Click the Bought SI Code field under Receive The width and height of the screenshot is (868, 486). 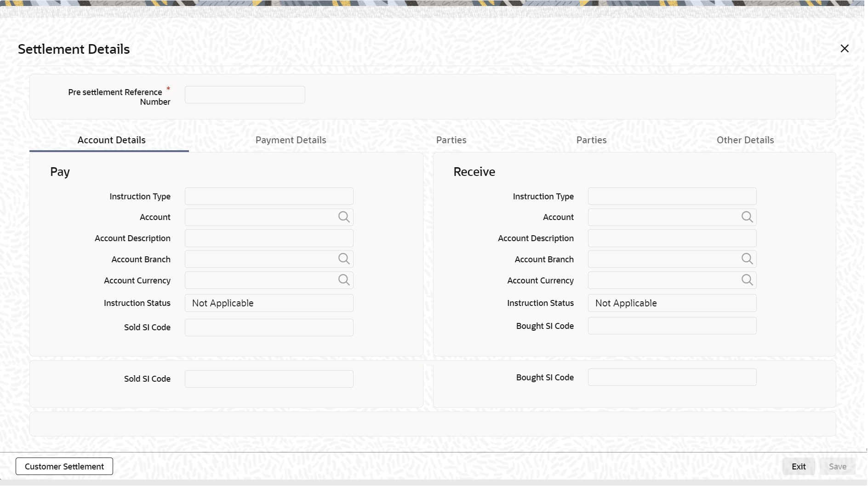(672, 325)
